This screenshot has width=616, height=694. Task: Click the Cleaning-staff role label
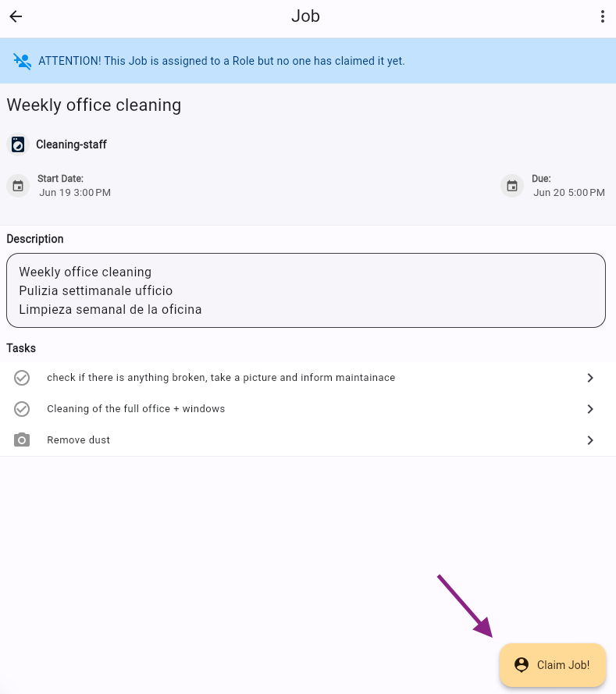coord(71,144)
